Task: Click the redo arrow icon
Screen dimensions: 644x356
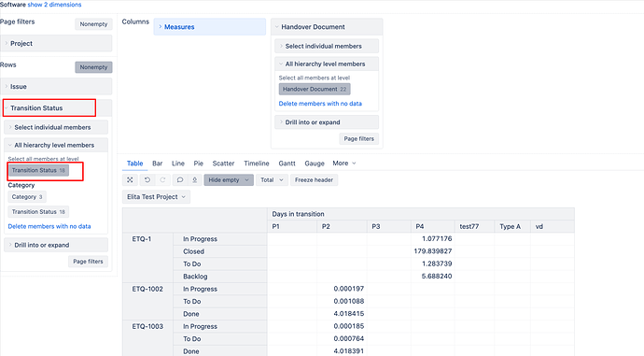Action: (x=162, y=179)
